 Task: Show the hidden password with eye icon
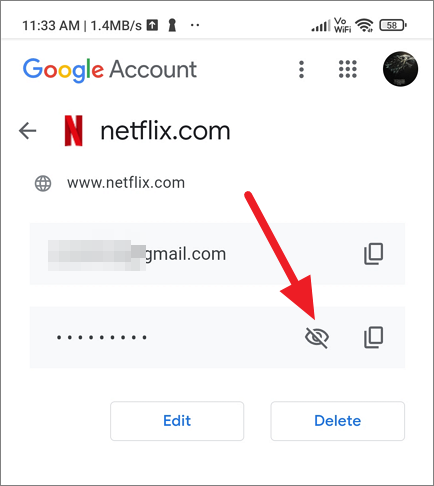click(317, 337)
